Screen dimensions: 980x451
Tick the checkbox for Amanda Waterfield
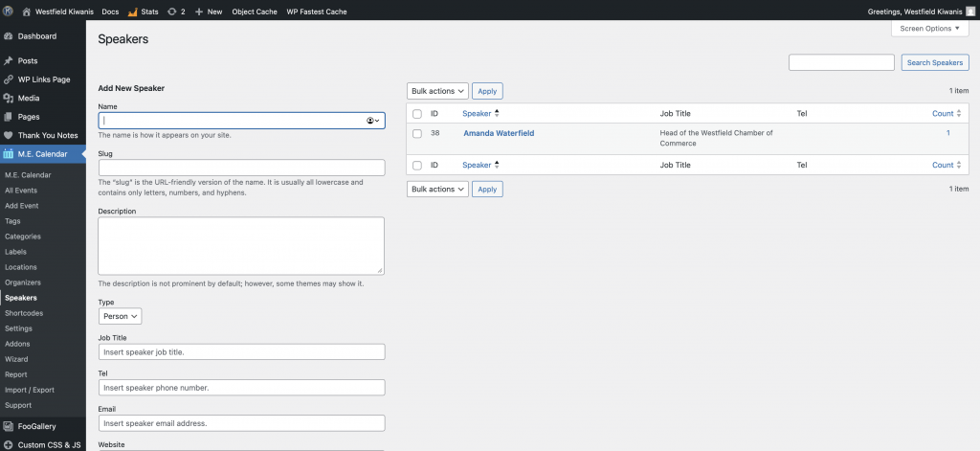click(x=417, y=134)
